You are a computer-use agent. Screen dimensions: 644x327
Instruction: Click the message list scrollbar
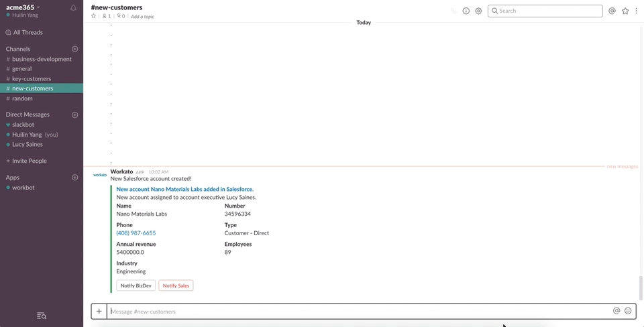(x=640, y=288)
